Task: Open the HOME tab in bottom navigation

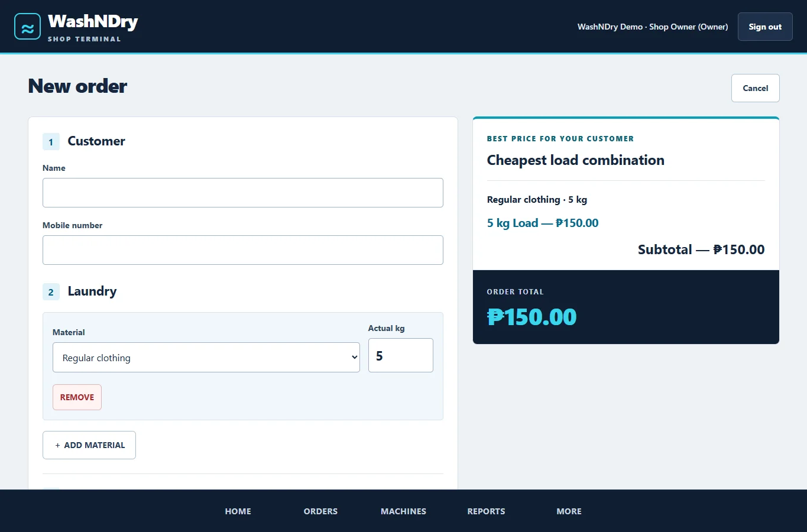Action: click(x=238, y=511)
